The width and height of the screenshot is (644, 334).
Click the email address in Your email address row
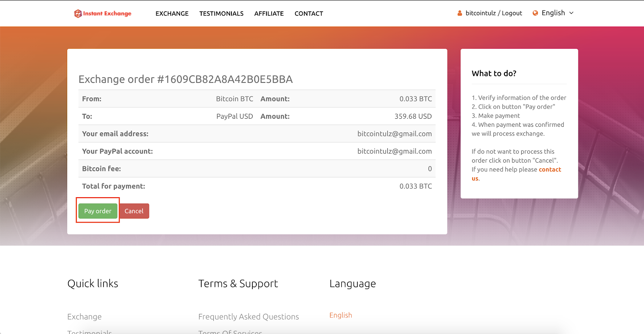[x=394, y=134]
